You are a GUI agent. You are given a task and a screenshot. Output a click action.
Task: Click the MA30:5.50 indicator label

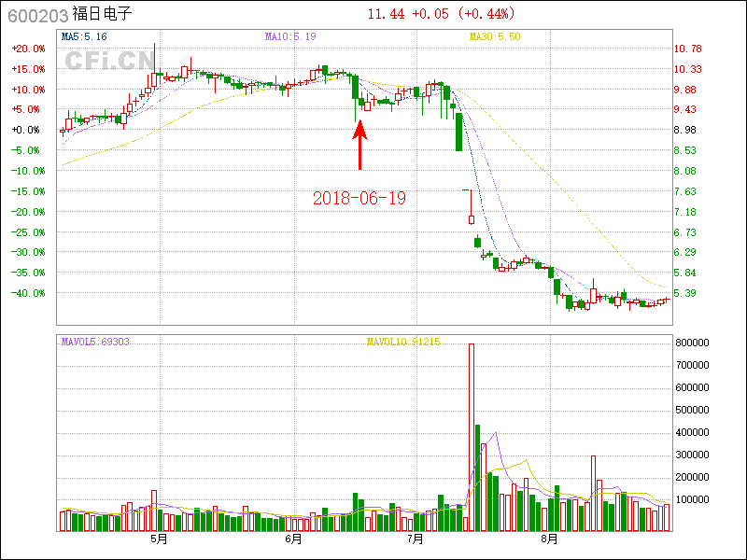pyautogui.click(x=495, y=36)
